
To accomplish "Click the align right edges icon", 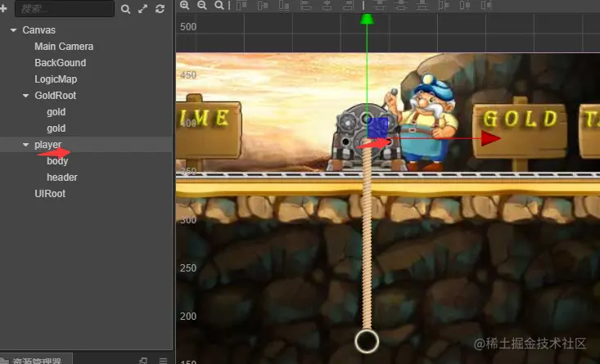I will 348,5.
